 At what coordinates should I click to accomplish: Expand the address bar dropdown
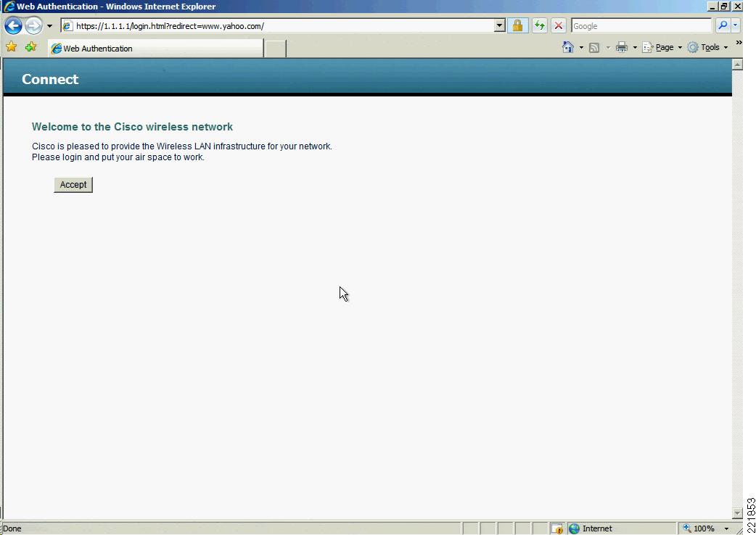[499, 25]
